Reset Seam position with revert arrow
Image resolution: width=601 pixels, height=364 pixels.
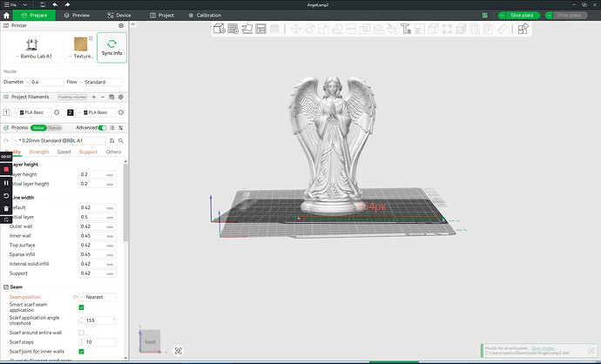coord(75,297)
